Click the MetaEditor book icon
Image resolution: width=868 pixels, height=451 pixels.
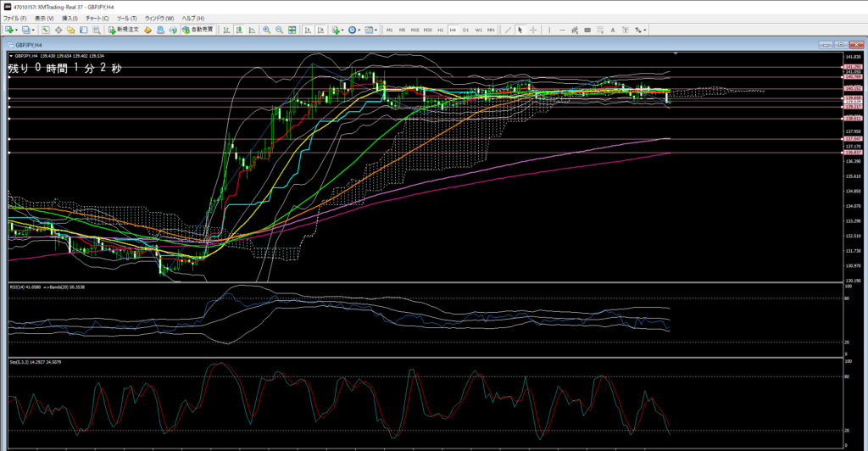(147, 30)
